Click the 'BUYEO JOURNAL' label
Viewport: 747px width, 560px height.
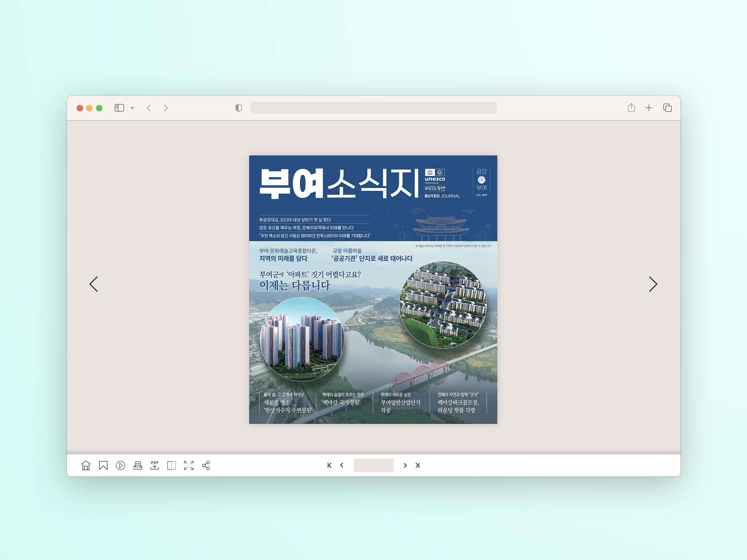(x=442, y=196)
